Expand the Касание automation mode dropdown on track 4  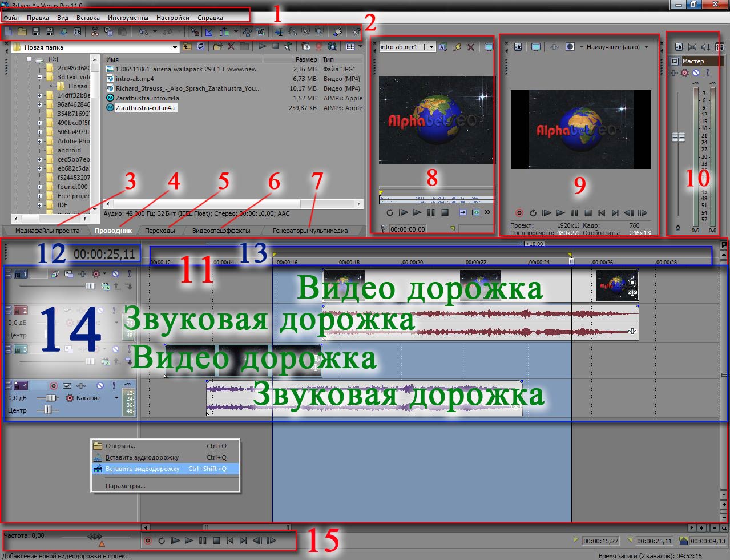tap(116, 398)
